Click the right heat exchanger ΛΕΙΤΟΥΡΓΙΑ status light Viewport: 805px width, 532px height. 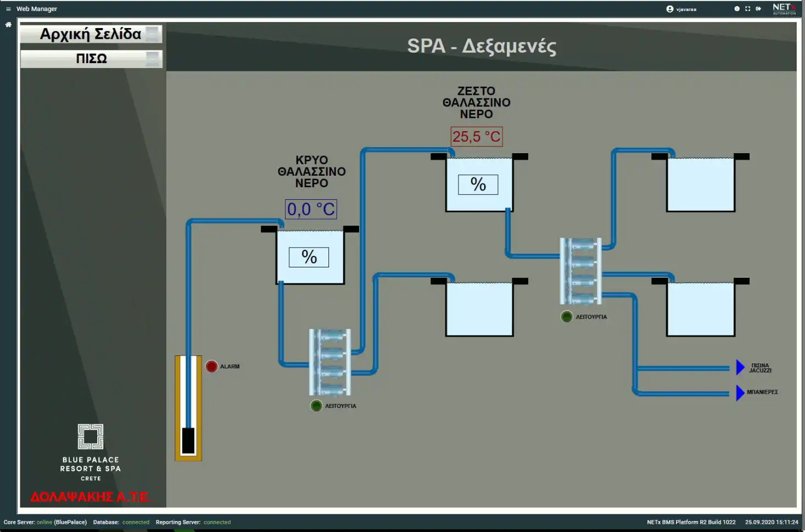(x=567, y=317)
